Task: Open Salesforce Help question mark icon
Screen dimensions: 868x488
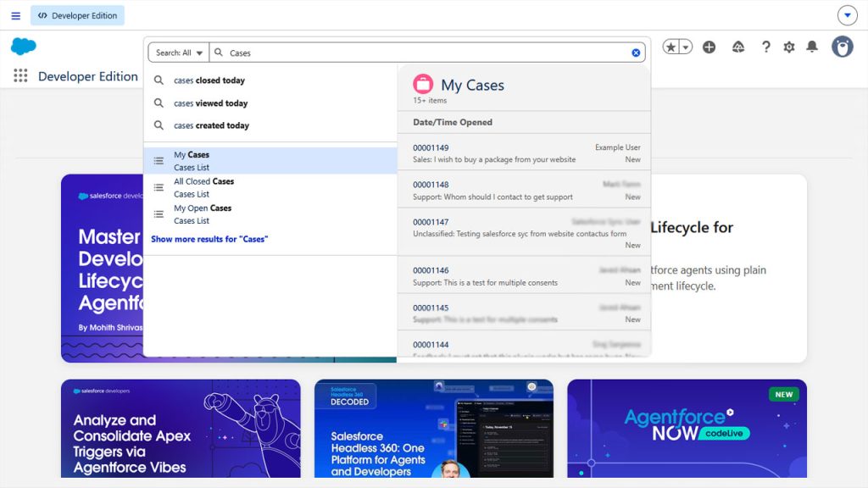Action: click(x=765, y=47)
